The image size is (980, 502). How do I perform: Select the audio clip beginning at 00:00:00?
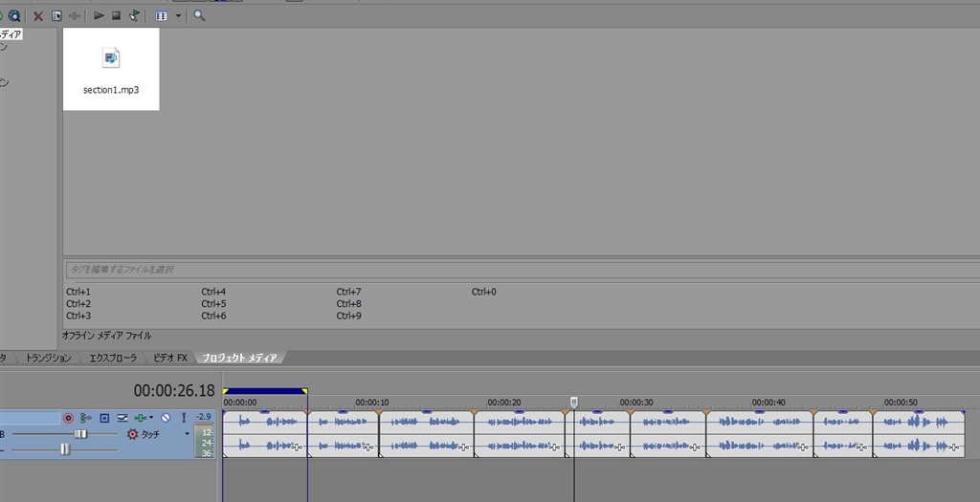click(265, 434)
